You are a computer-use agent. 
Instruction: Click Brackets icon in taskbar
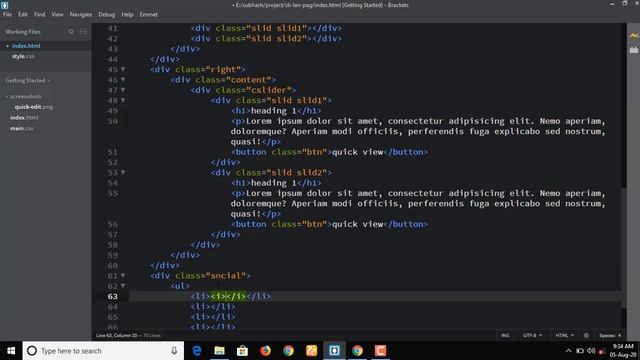[x=334, y=351]
